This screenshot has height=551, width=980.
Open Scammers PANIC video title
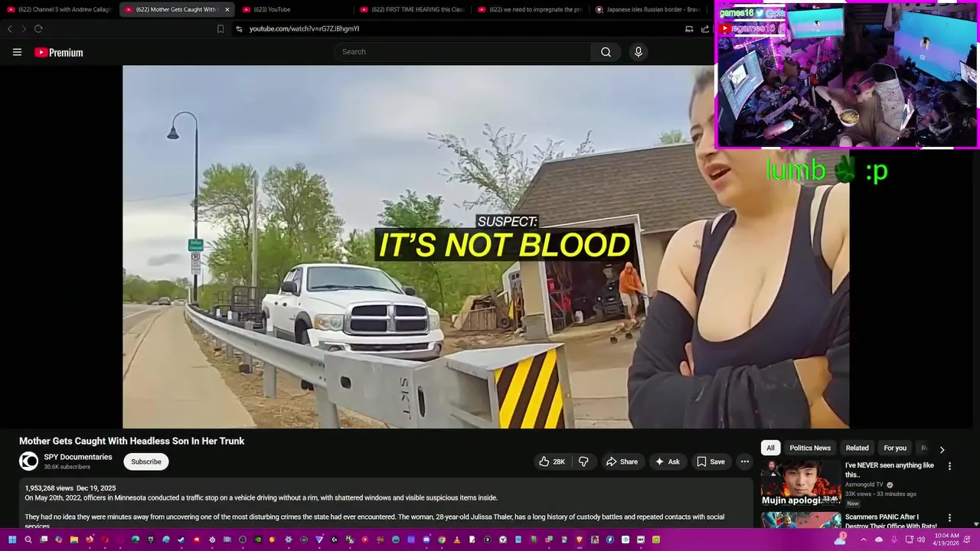pyautogui.click(x=891, y=521)
